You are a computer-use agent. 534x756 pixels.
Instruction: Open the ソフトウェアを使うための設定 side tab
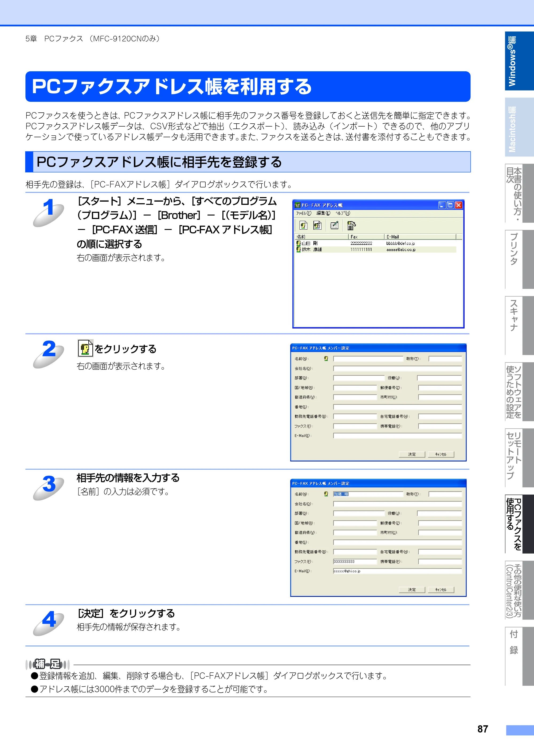pyautogui.click(x=519, y=392)
